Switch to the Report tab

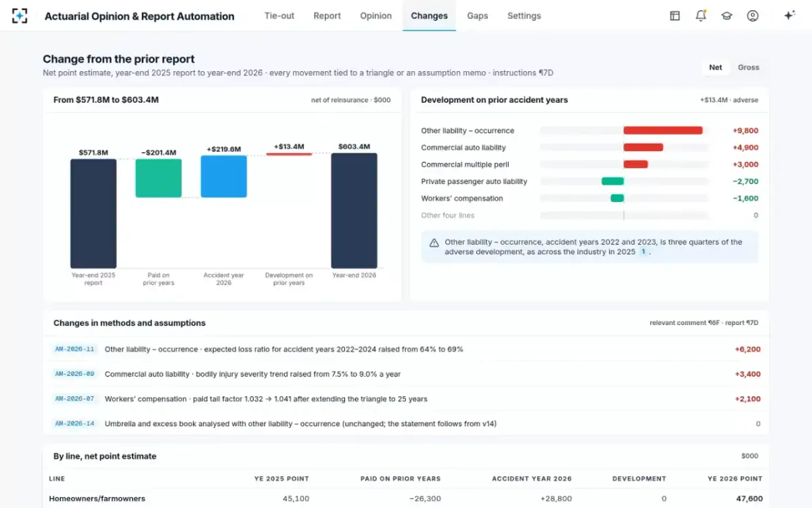click(x=327, y=16)
